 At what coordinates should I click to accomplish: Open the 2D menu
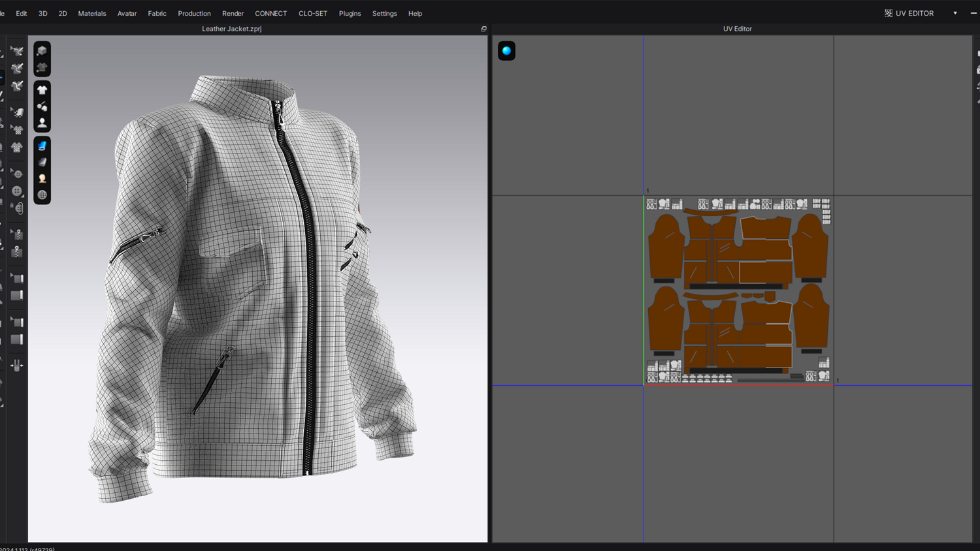pos(63,13)
